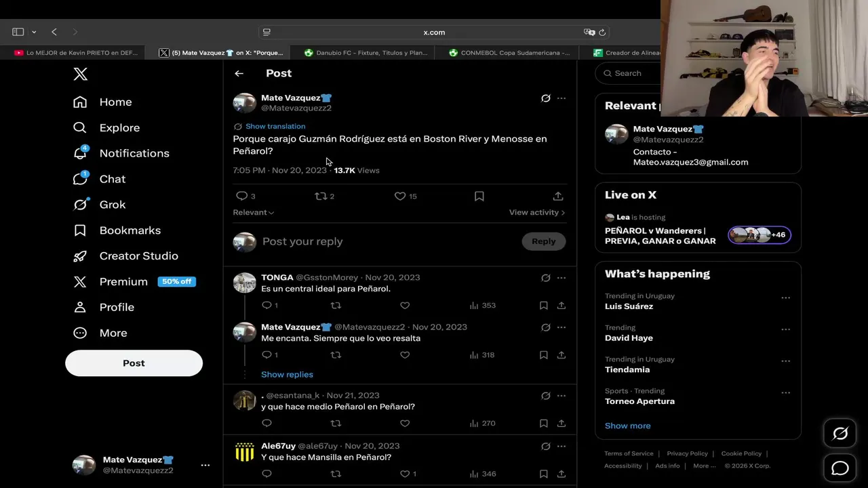Bookmark TONGA's comment
868x488 pixels.
pos(543,306)
